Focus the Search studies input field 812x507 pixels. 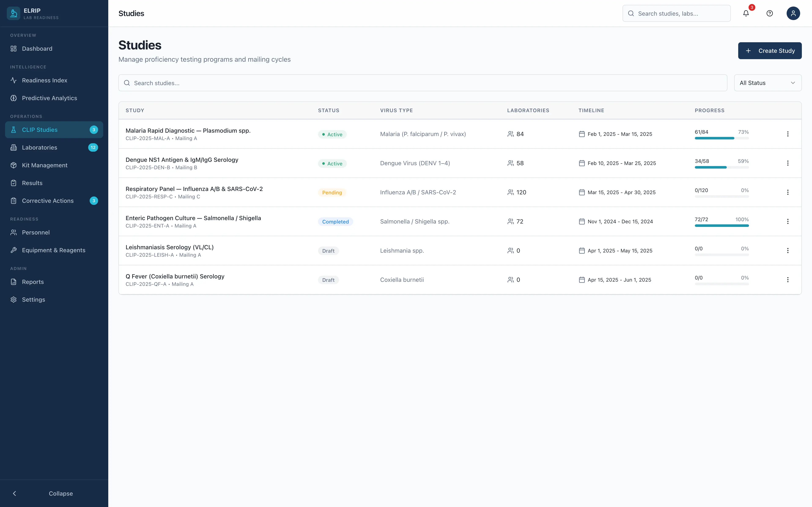[x=423, y=83]
